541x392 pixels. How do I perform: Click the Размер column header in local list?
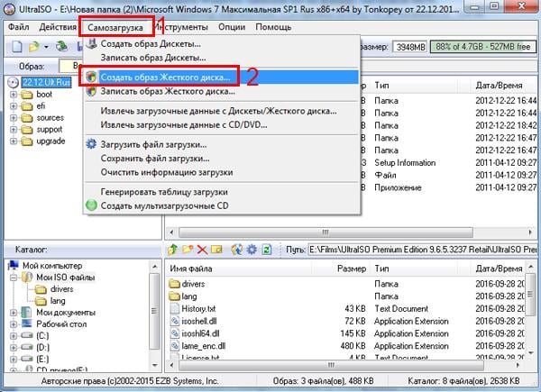[351, 269]
